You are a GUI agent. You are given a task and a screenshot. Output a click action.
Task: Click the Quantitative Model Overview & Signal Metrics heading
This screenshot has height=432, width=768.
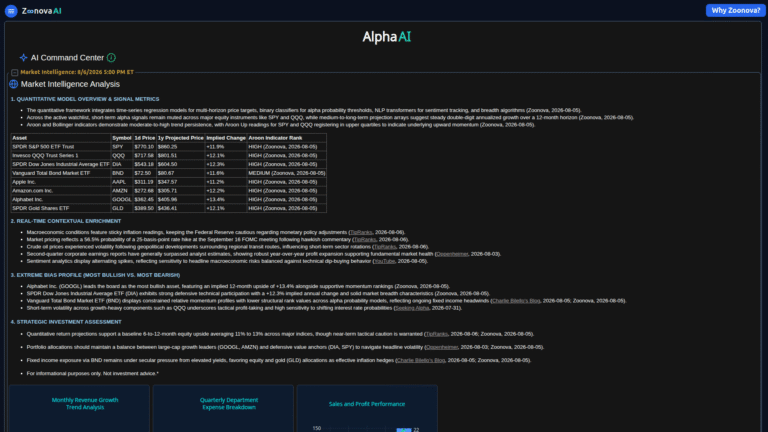tap(85, 99)
